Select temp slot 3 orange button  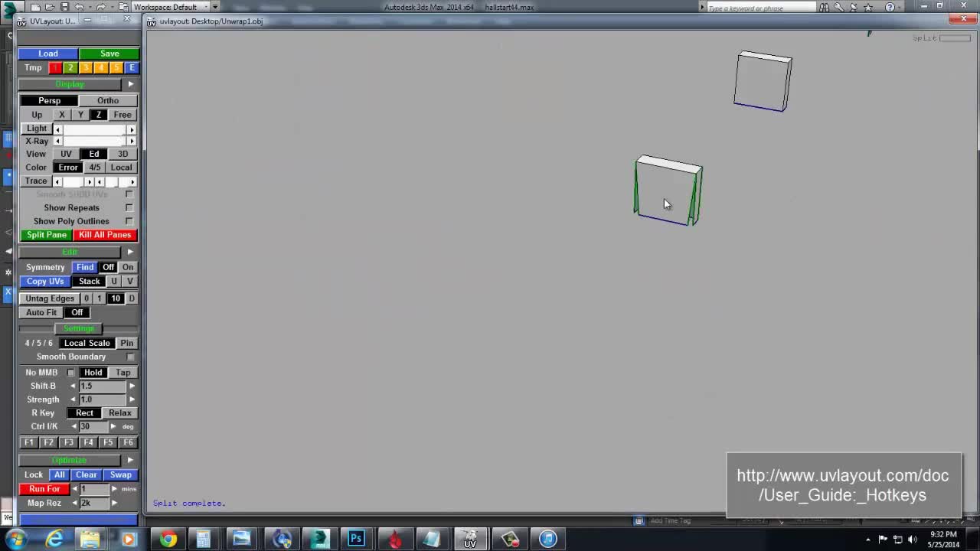86,67
